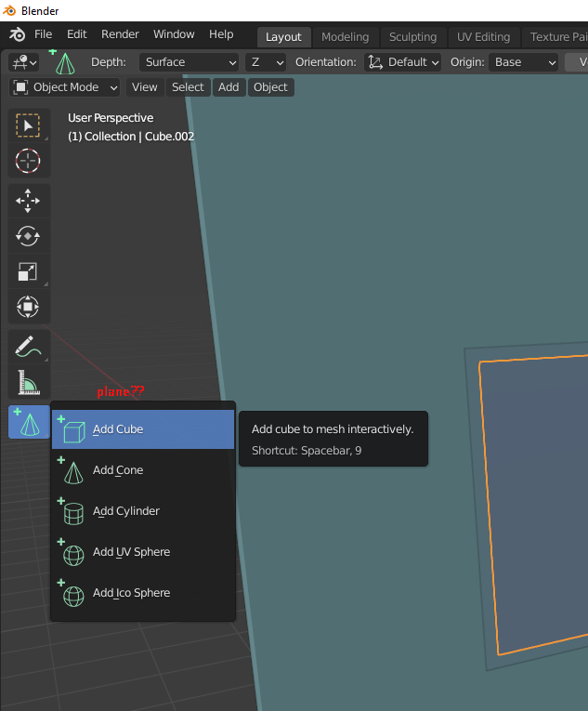Select the Measure ruler tool
The image size is (588, 711).
pyautogui.click(x=29, y=382)
